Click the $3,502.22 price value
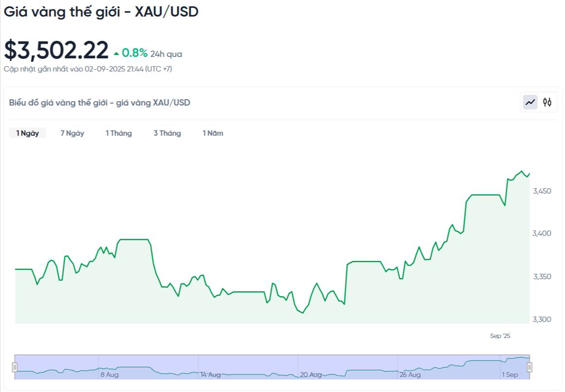Viewport: 565px width, 392px height. pyautogui.click(x=56, y=50)
